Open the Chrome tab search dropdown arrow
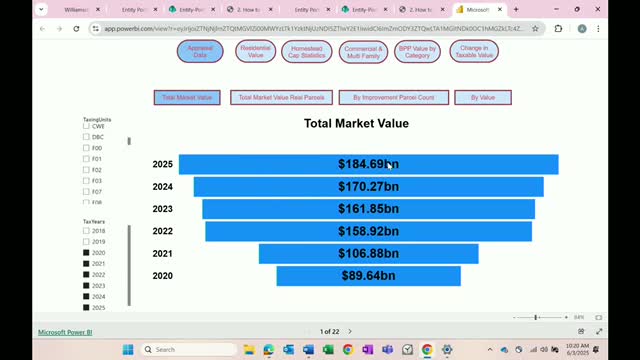The height and width of the screenshot is (360, 640). tap(41, 9)
